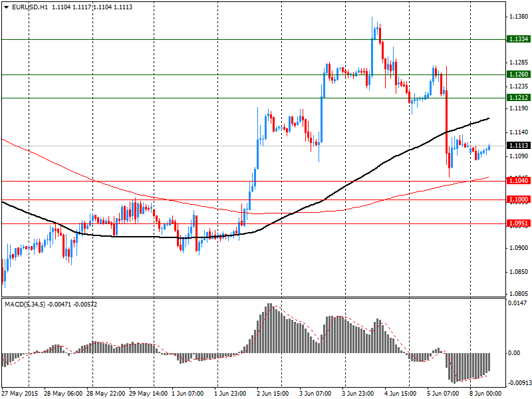Click the chart menu triangle beside EURUSD,H1

pyautogui.click(x=6, y=7)
